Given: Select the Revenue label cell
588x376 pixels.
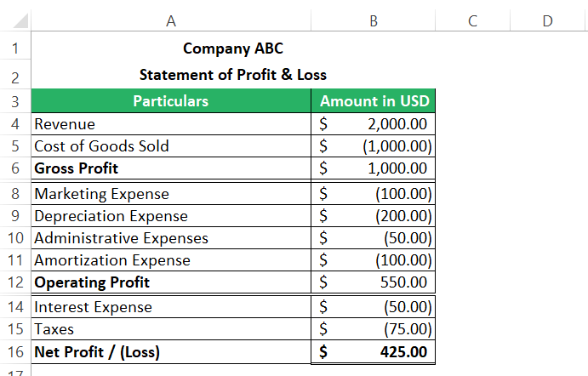Looking at the screenshot, I should pyautogui.click(x=171, y=124).
